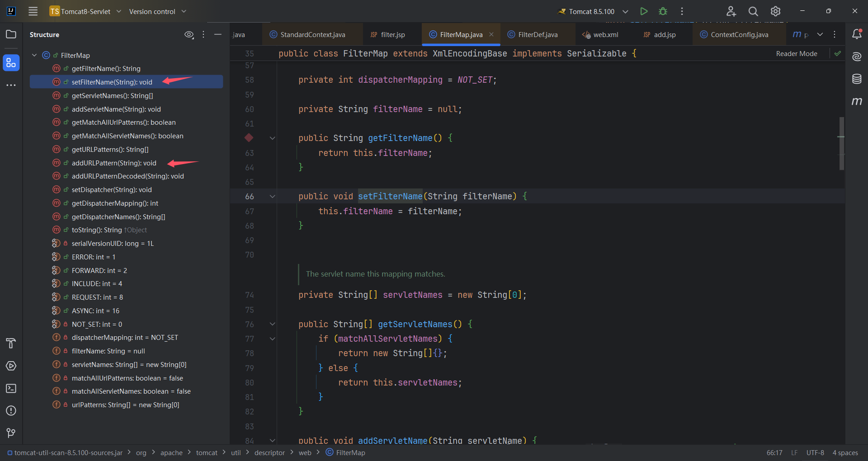The image size is (868, 461).
Task: Click the FilterMap breadcrumb
Action: pos(345,452)
